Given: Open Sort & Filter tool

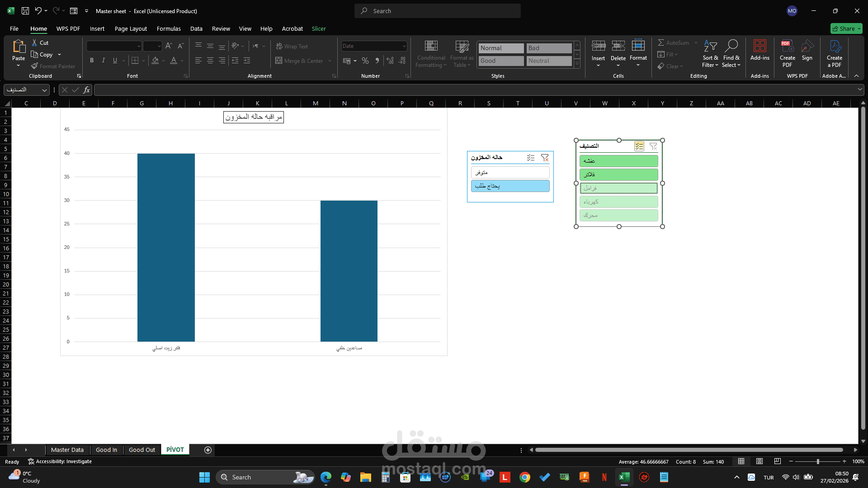Looking at the screenshot, I should pyautogui.click(x=710, y=54).
